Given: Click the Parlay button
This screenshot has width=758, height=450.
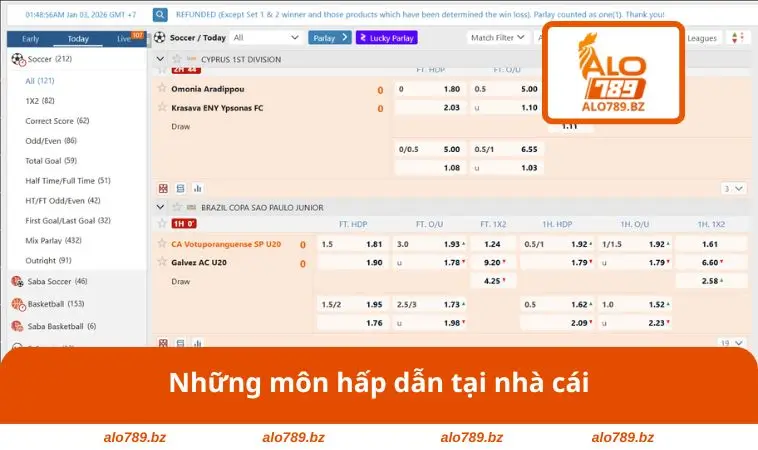Looking at the screenshot, I should coord(330,38).
